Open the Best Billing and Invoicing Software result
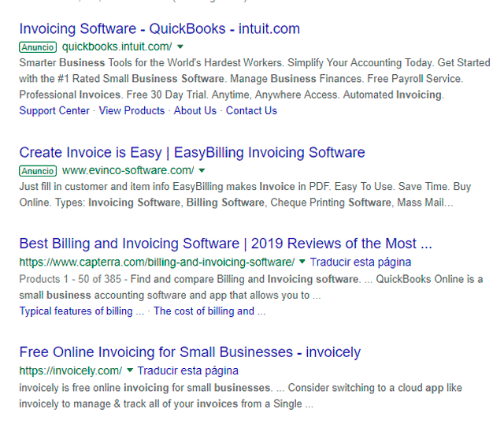 click(x=226, y=244)
